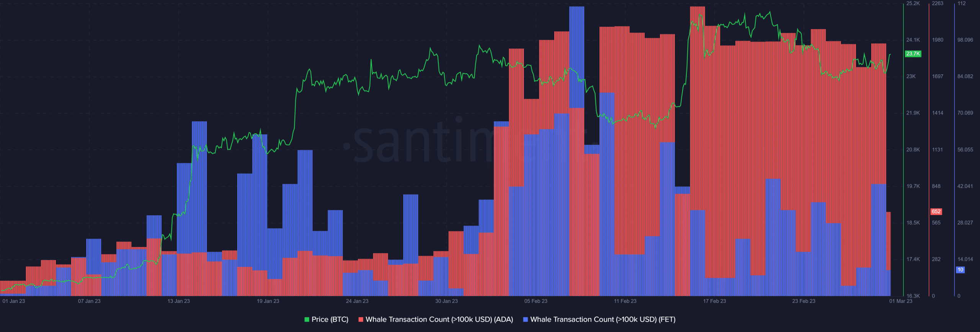Click the 24 Jan 23 date label
Image resolution: width=980 pixels, height=332 pixels.
[357, 301]
